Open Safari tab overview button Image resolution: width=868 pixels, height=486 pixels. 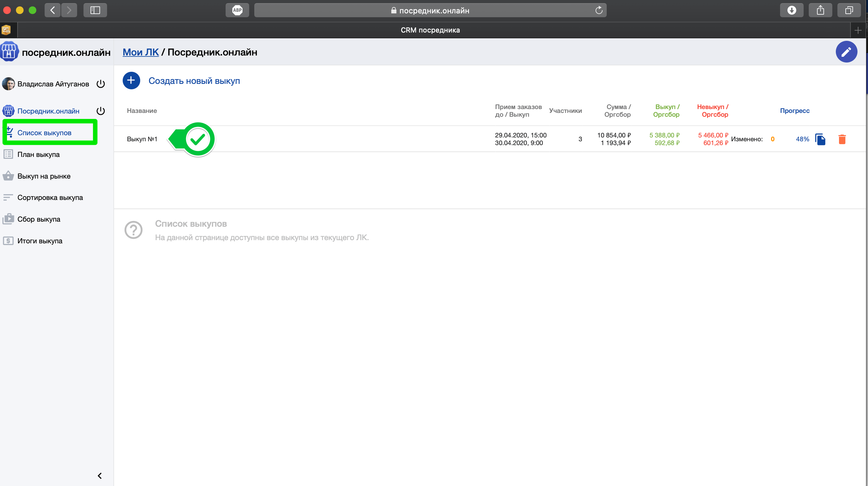coord(849,10)
